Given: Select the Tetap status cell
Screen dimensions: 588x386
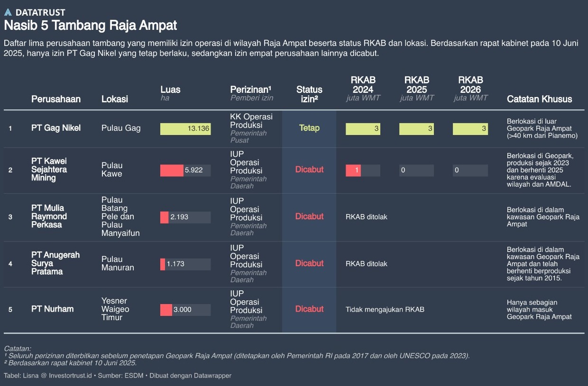Looking at the screenshot, I should click(x=309, y=128).
